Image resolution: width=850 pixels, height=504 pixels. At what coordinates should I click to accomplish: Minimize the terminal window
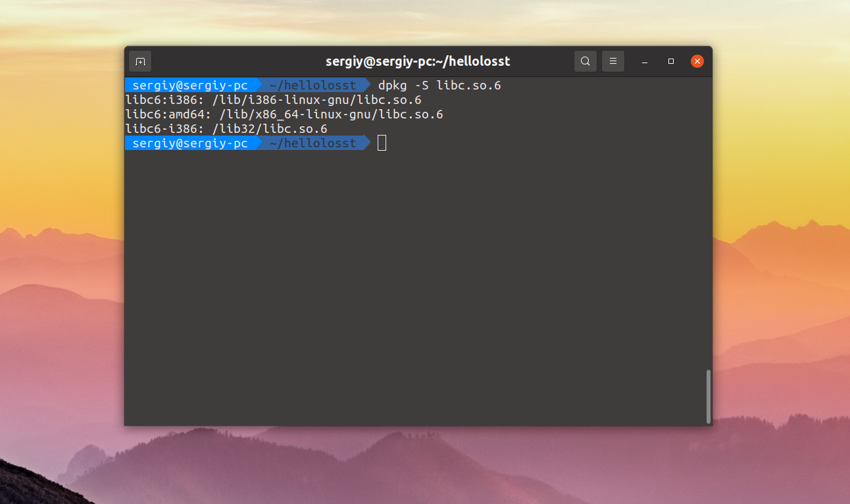645,61
